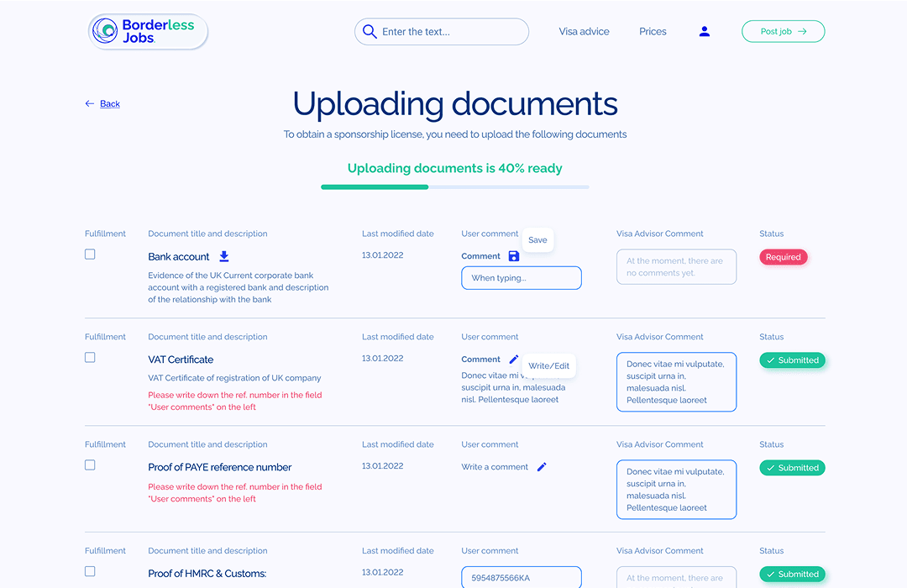Click the save icon next to Comment

pyautogui.click(x=513, y=256)
